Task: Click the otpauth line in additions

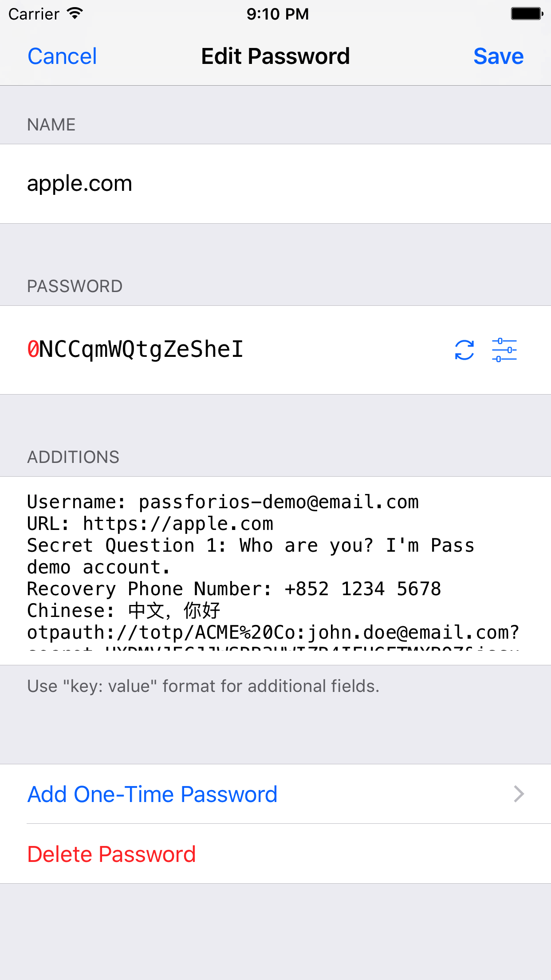Action: pyautogui.click(x=273, y=632)
